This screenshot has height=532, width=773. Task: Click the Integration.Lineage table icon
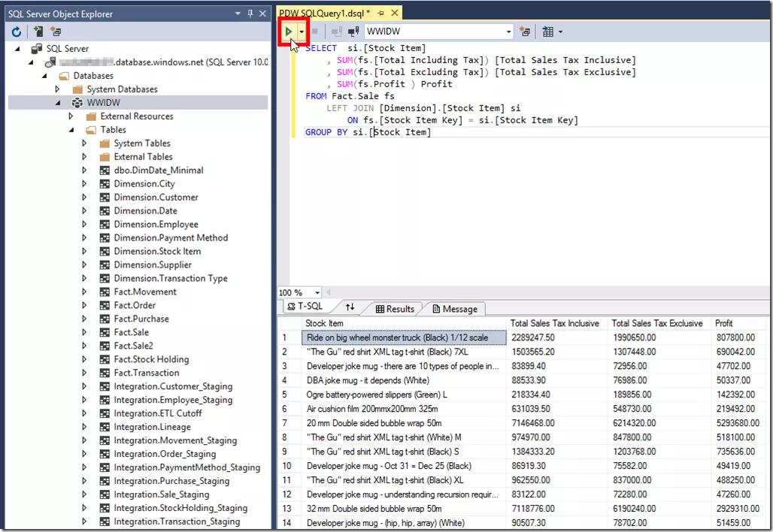click(105, 427)
